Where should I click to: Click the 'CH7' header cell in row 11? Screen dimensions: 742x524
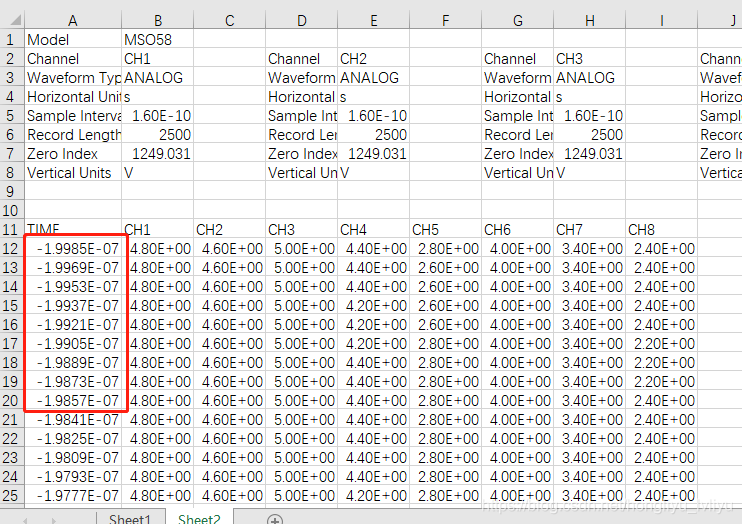pyautogui.click(x=589, y=229)
